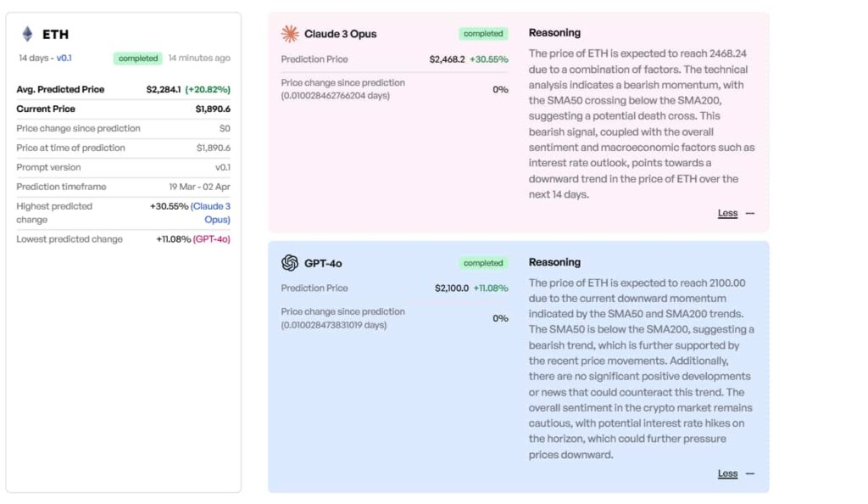Click the completed badge on GPT-4o card
Viewport: 868px width, 504px height.
click(483, 263)
